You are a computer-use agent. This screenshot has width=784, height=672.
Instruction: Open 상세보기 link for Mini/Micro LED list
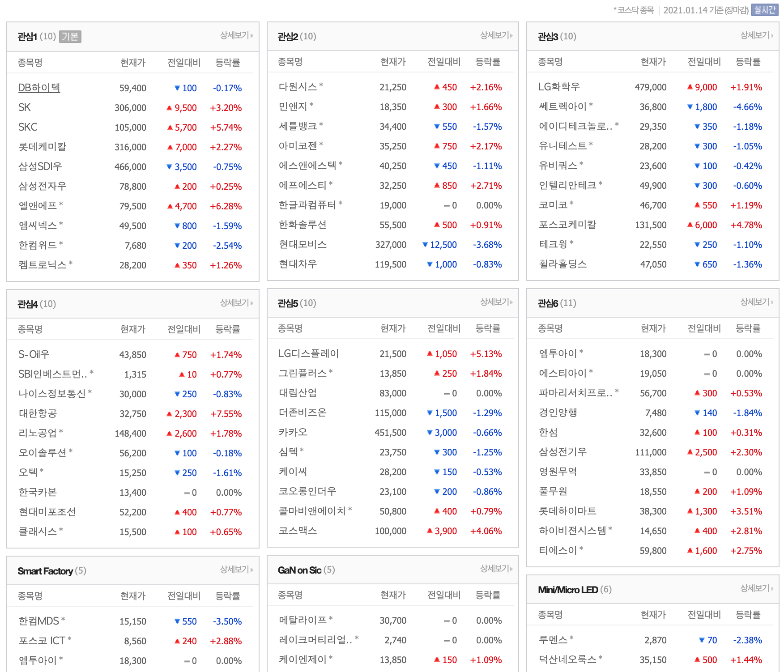pyautogui.click(x=756, y=588)
